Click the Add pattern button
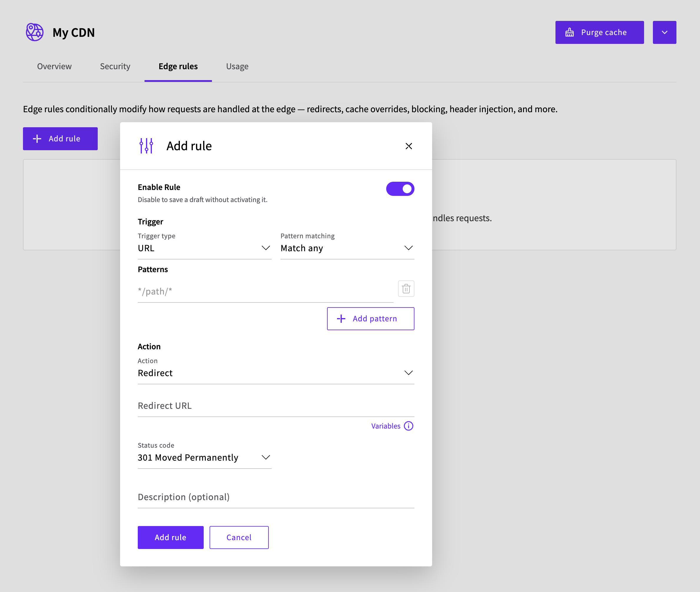The width and height of the screenshot is (700, 592). [x=370, y=318]
